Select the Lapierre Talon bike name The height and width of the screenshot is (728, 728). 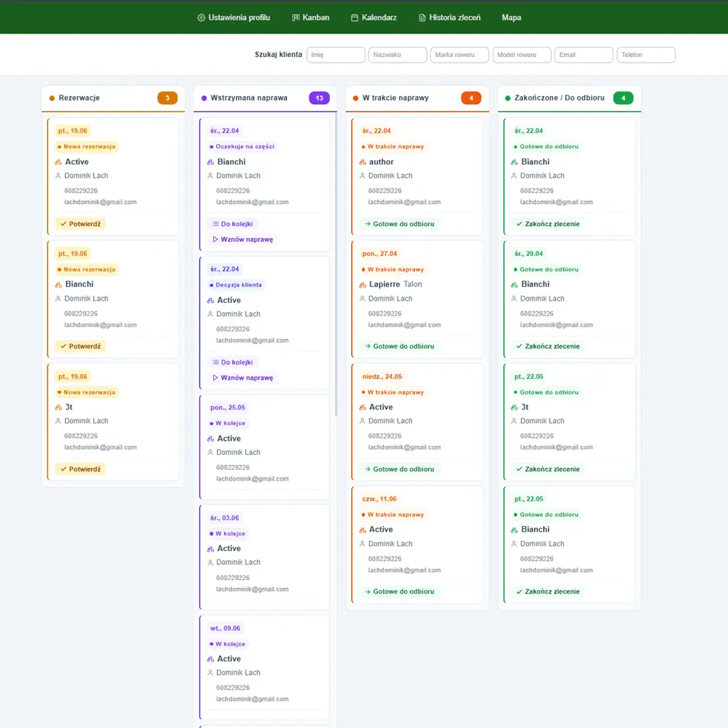(395, 284)
